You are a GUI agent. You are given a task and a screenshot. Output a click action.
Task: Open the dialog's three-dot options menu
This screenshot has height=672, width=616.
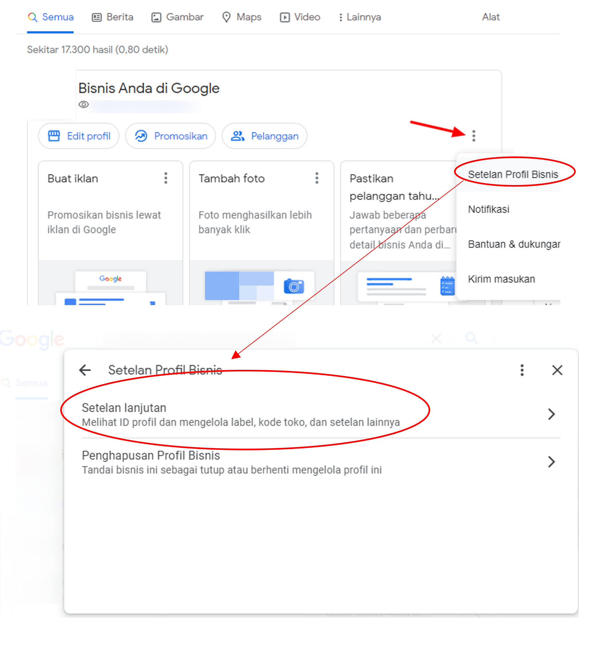click(x=522, y=370)
